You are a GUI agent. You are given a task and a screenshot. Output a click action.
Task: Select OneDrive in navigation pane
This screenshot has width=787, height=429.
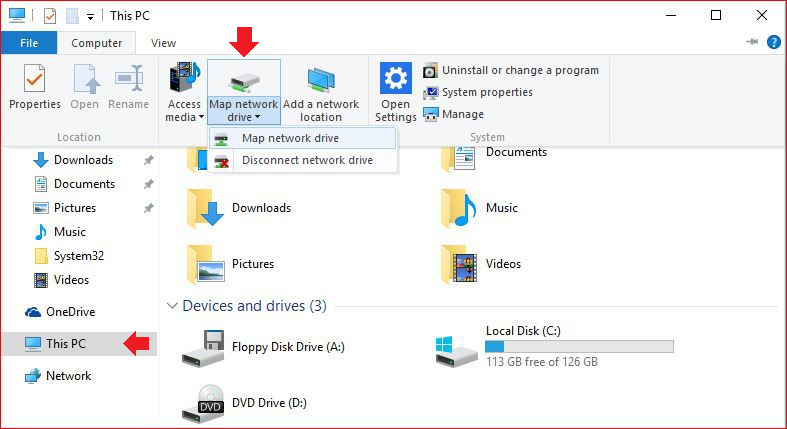(60, 312)
